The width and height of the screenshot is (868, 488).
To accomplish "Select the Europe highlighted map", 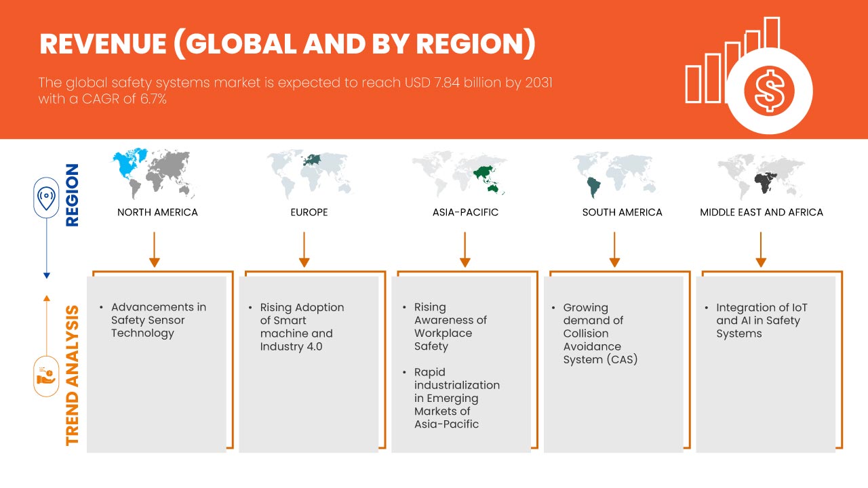I will (x=309, y=174).
